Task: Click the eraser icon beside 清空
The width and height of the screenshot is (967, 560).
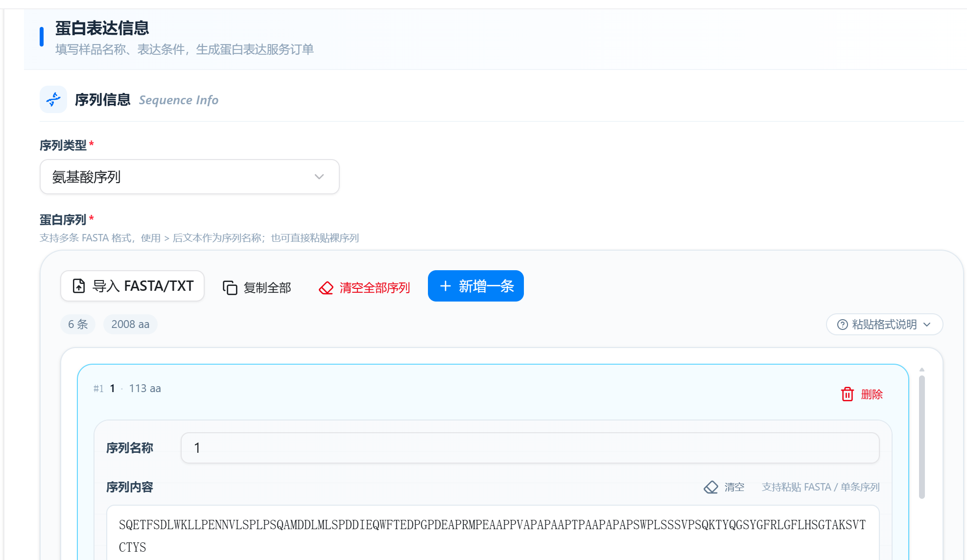Action: [x=711, y=487]
